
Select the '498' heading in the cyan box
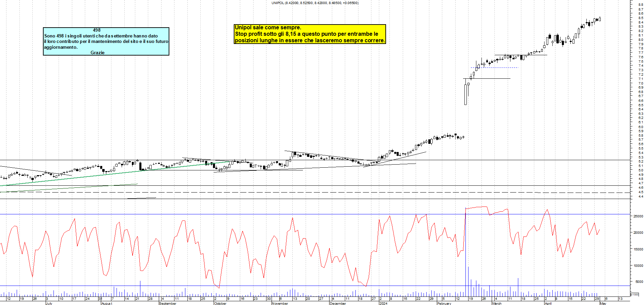coord(97,30)
